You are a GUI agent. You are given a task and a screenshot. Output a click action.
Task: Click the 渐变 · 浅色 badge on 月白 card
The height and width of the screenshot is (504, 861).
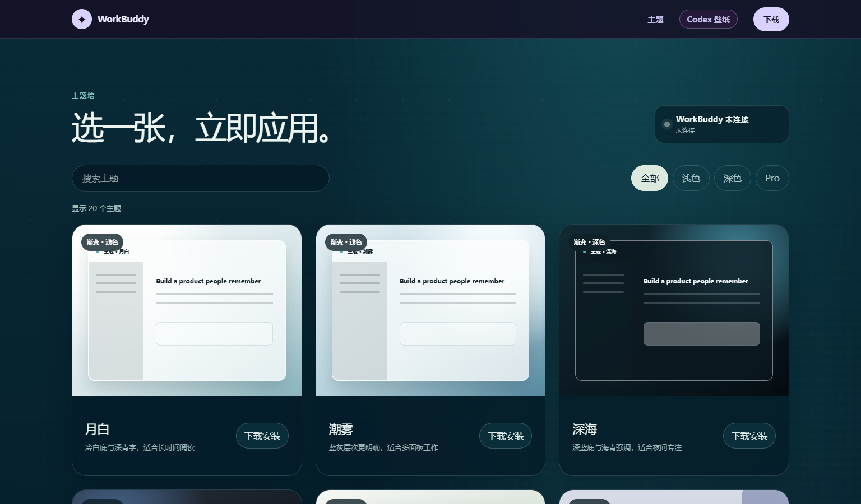click(102, 242)
